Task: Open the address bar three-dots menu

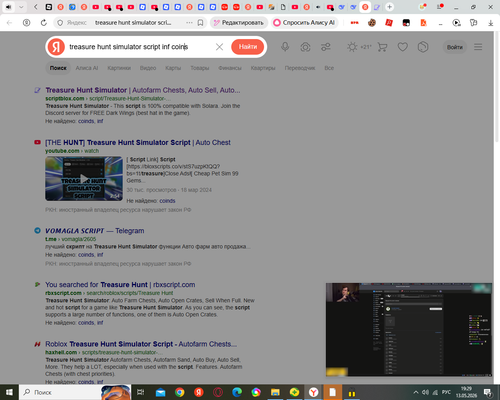Action: coord(189,23)
